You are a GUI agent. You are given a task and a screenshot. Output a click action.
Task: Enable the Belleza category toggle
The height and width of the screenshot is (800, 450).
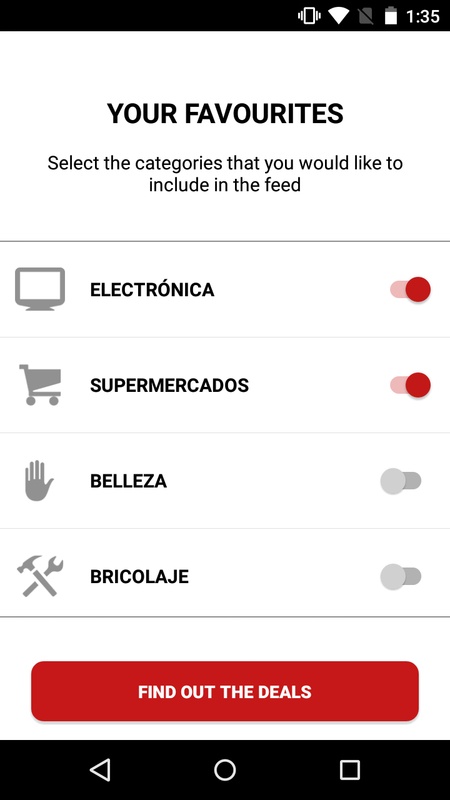coord(401,481)
